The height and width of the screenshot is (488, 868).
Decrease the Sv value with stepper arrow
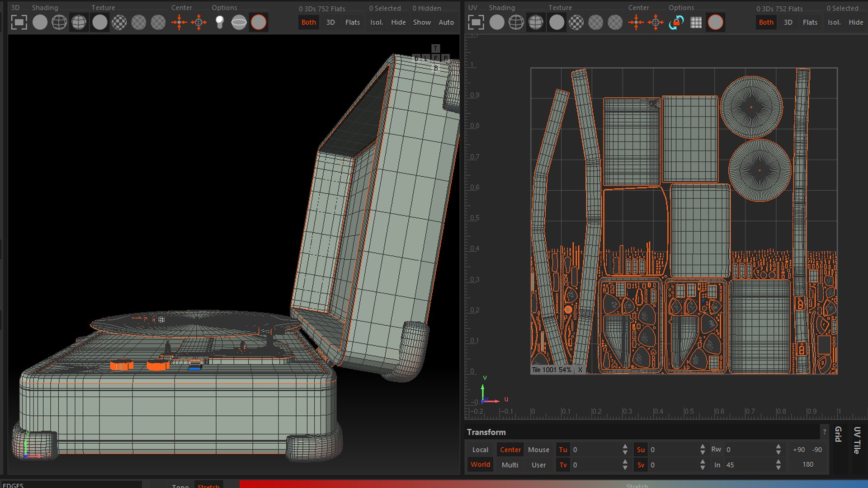point(703,468)
